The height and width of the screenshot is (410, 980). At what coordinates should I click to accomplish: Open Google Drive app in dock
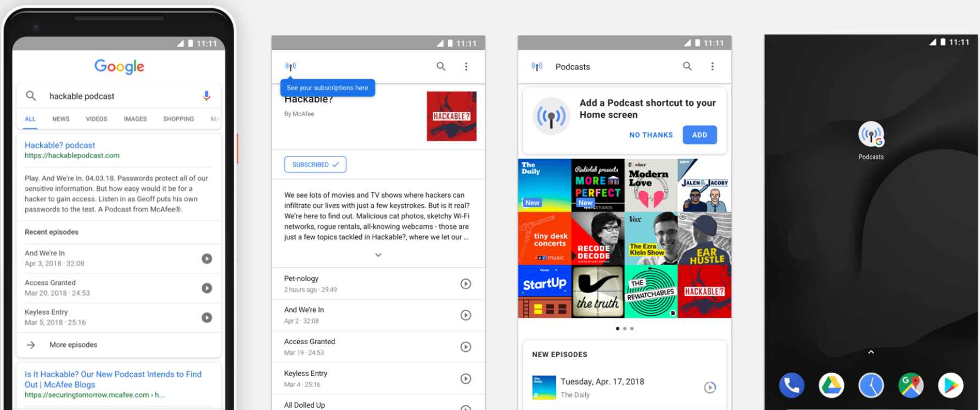click(831, 385)
